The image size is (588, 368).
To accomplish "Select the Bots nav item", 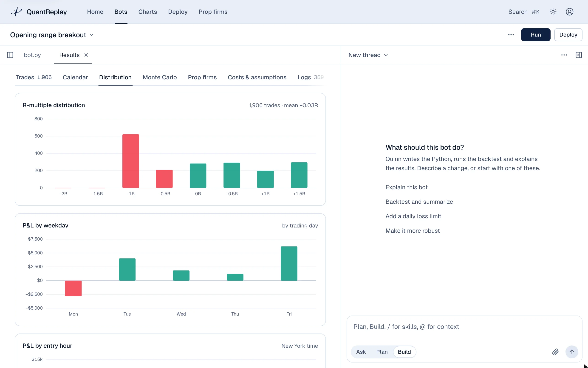I will pyautogui.click(x=121, y=12).
